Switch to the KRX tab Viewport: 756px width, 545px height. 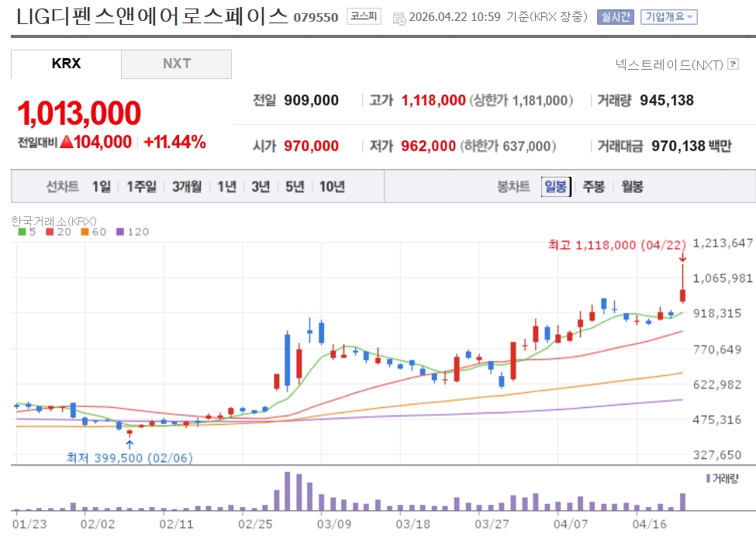(66, 64)
